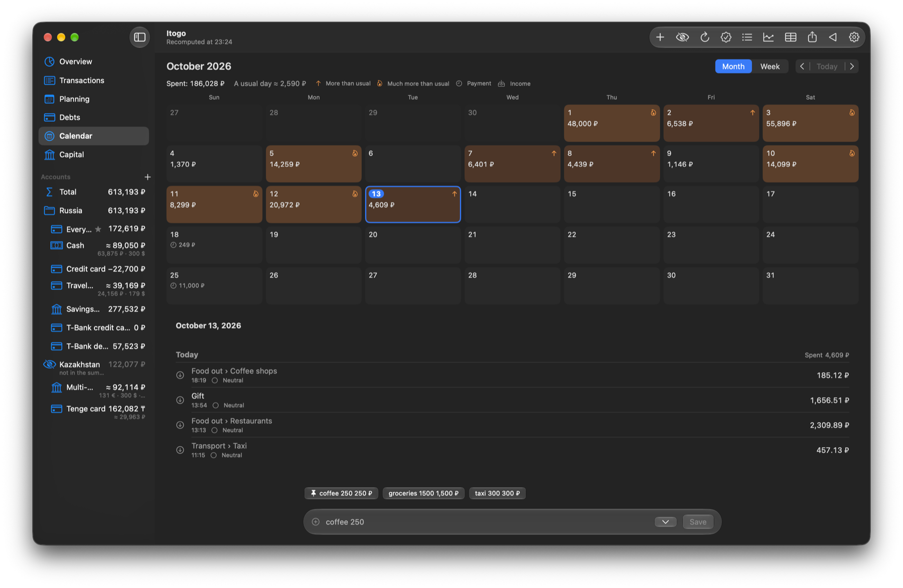The height and width of the screenshot is (588, 903).
Task: Open Transactions in the sidebar
Action: tap(94, 80)
